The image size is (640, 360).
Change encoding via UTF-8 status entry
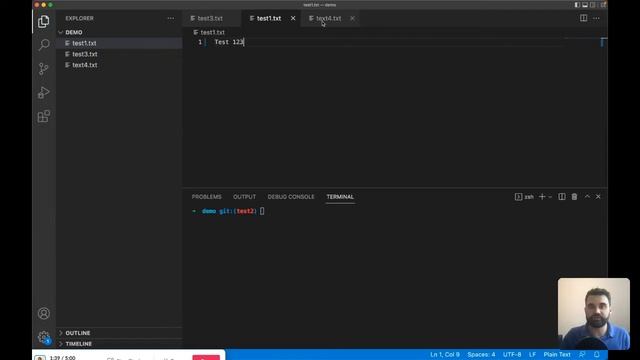[512, 355]
